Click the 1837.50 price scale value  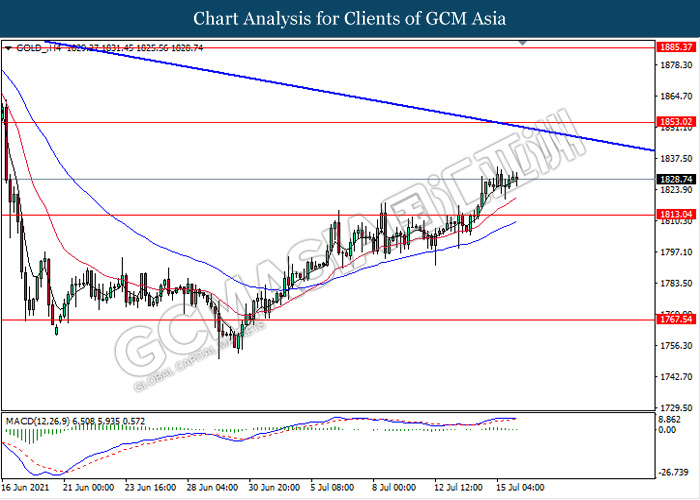click(x=676, y=158)
